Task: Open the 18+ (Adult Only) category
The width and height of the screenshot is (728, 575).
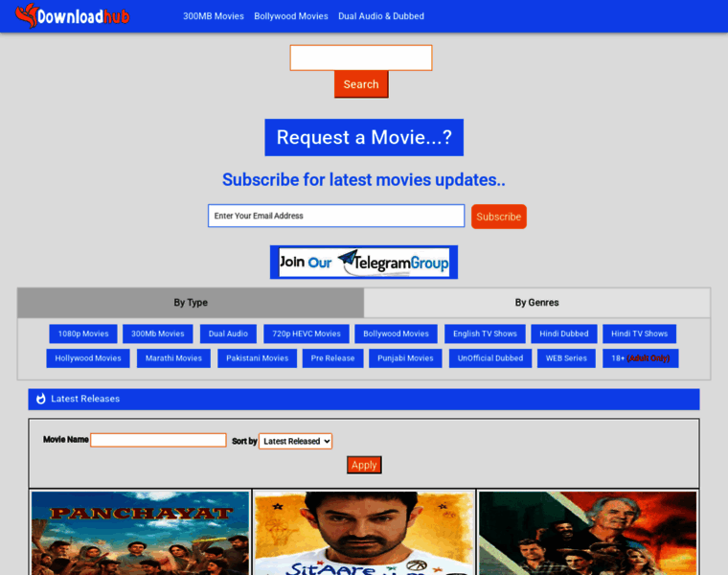Action: (641, 358)
